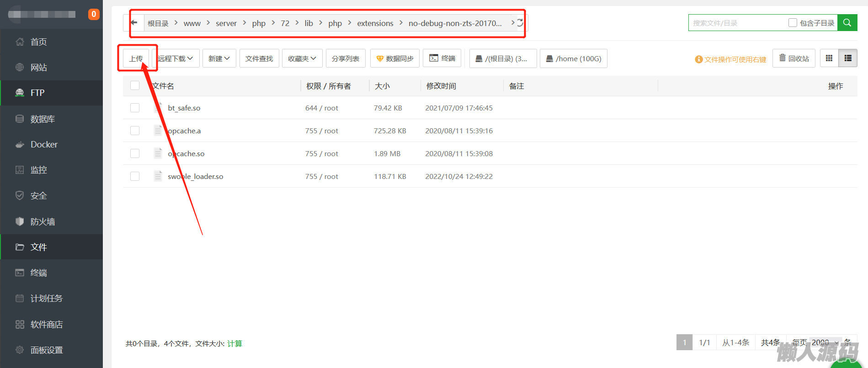
Task: Click the calculate (计算) file size link
Action: tap(235, 343)
